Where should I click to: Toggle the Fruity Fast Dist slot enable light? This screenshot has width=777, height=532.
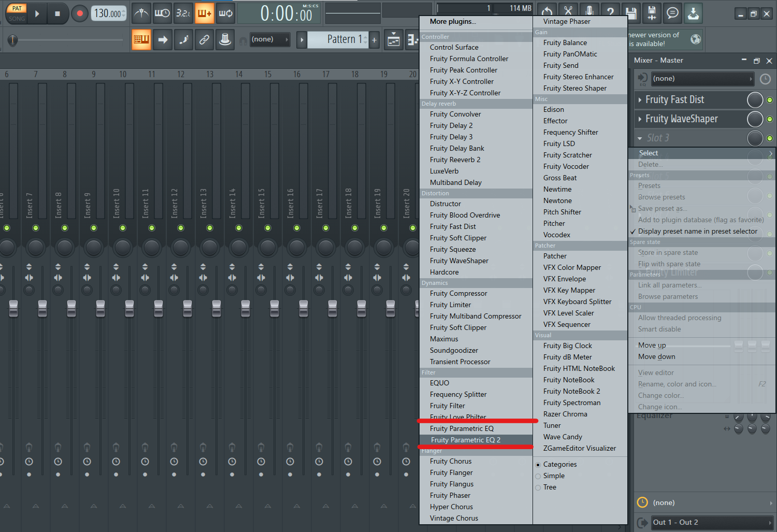tap(770, 100)
